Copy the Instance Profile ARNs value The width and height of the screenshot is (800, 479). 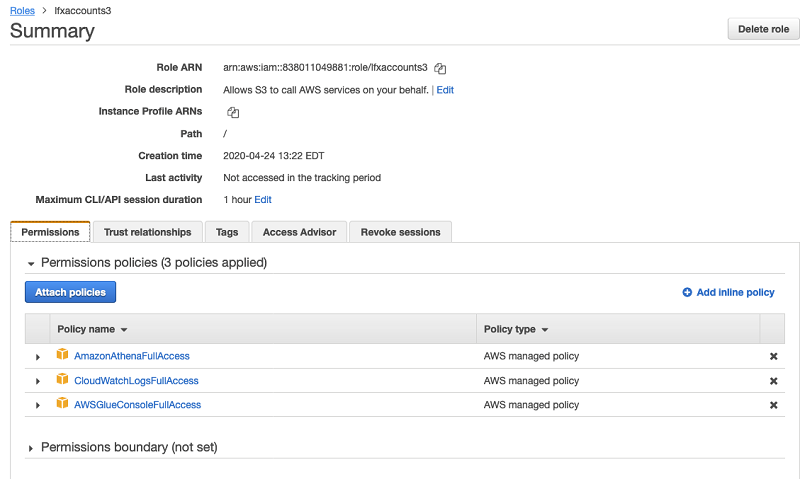pos(233,112)
